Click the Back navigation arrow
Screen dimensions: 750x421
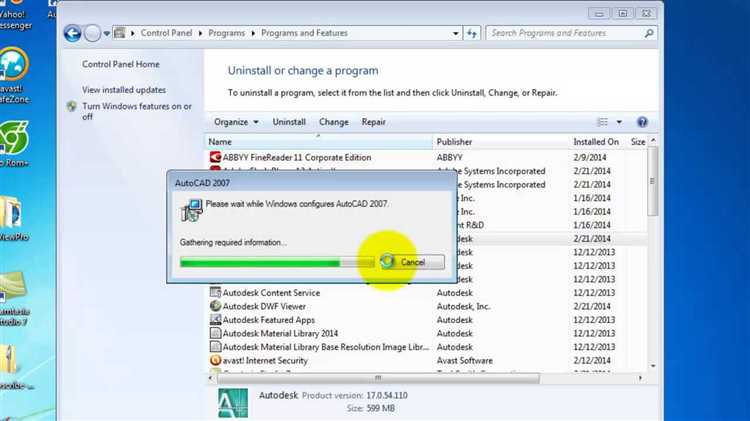click(72, 33)
